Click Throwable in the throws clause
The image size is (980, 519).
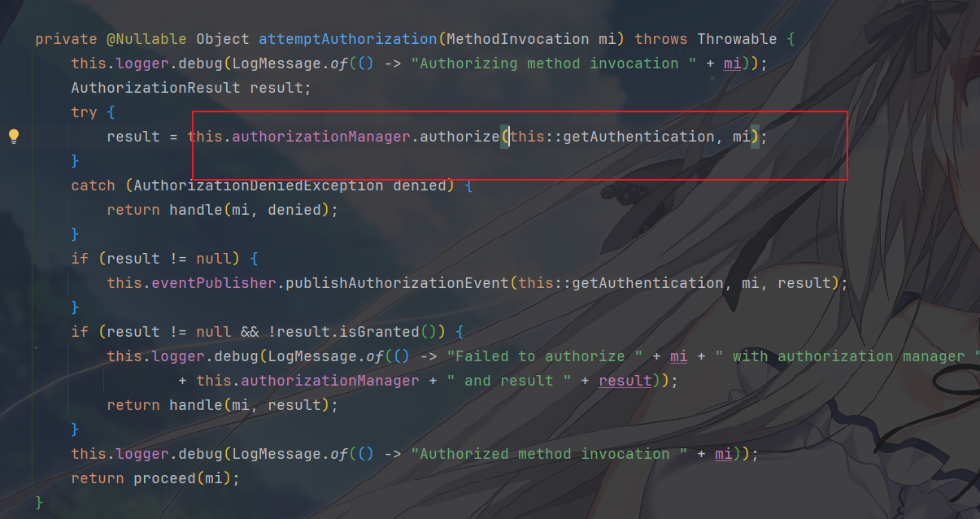click(737, 39)
